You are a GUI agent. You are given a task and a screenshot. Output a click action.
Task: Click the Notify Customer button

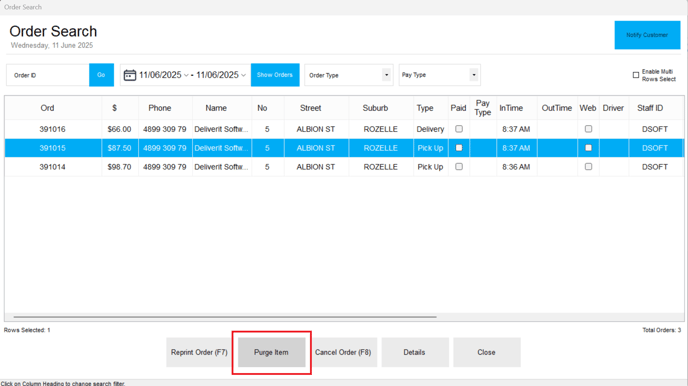pos(647,35)
